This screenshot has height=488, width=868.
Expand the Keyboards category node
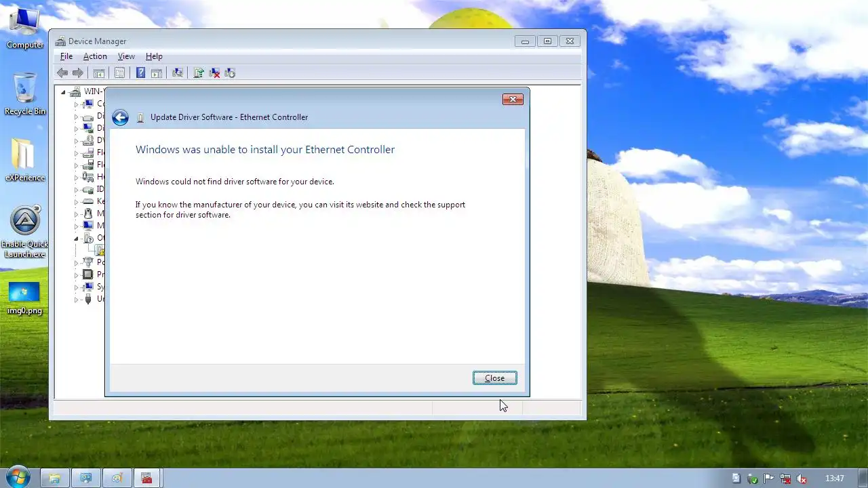coord(77,201)
